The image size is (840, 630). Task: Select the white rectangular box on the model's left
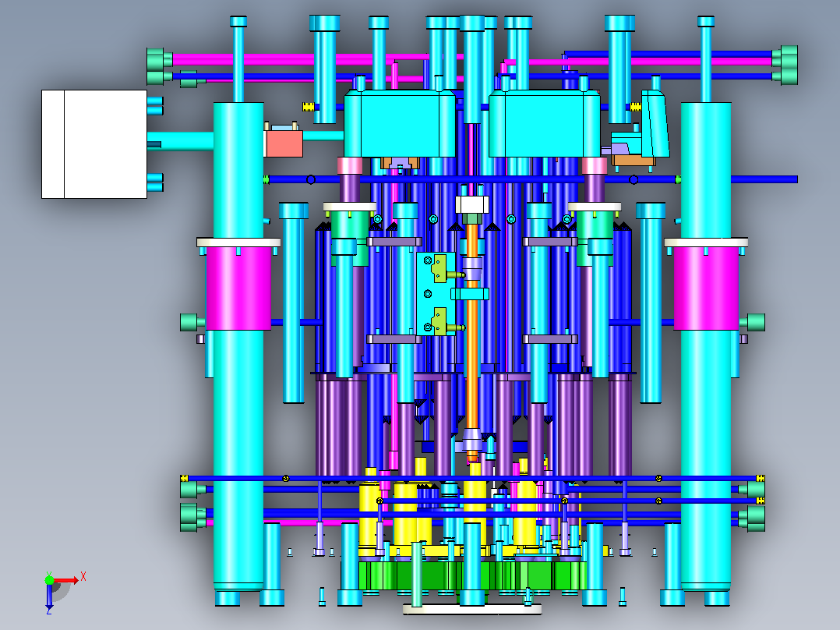[x=94, y=144]
